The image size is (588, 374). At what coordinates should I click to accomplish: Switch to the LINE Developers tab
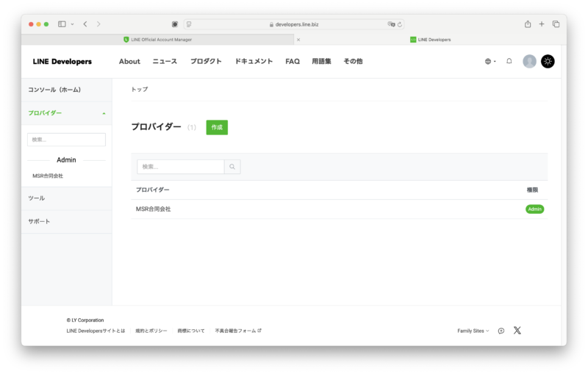click(431, 40)
